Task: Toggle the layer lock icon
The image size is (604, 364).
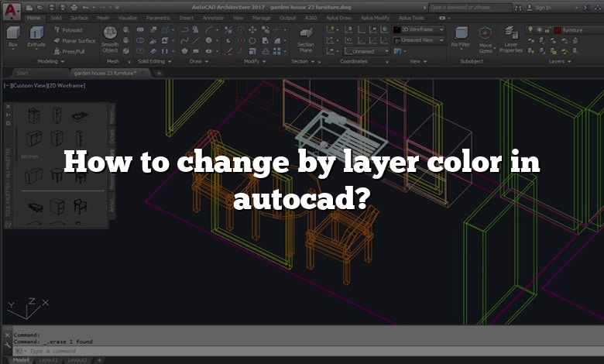Action: (x=547, y=29)
